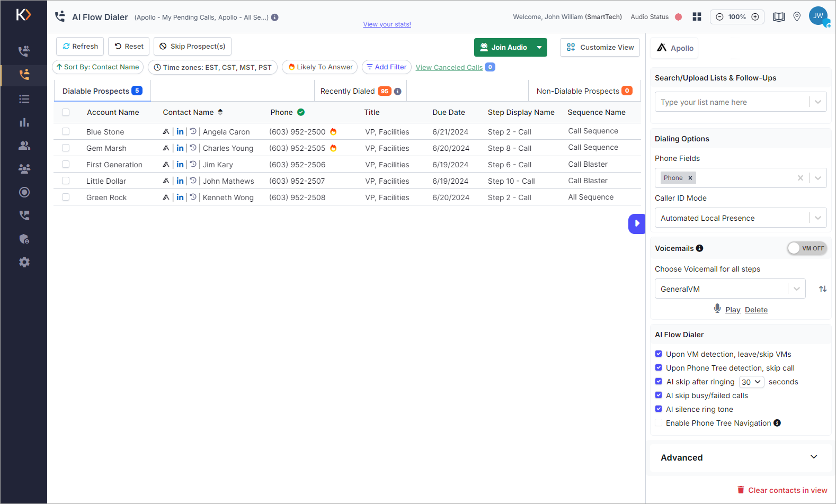Open Customize View button
Image resolution: width=836 pixels, height=504 pixels.
600,48
